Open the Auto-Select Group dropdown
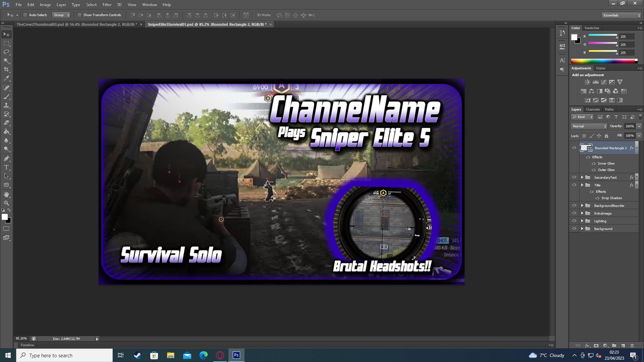 pyautogui.click(x=61, y=15)
